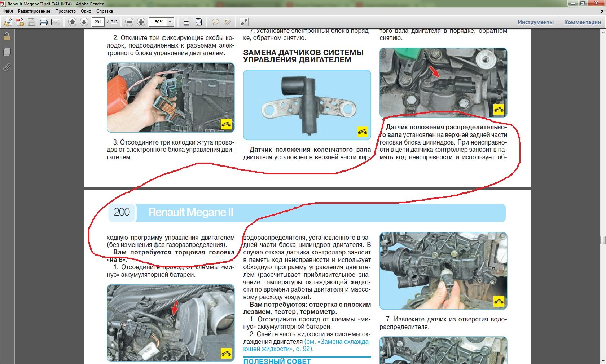Open the Справка help menu
Viewport: 606px width, 364px height.
104,11
